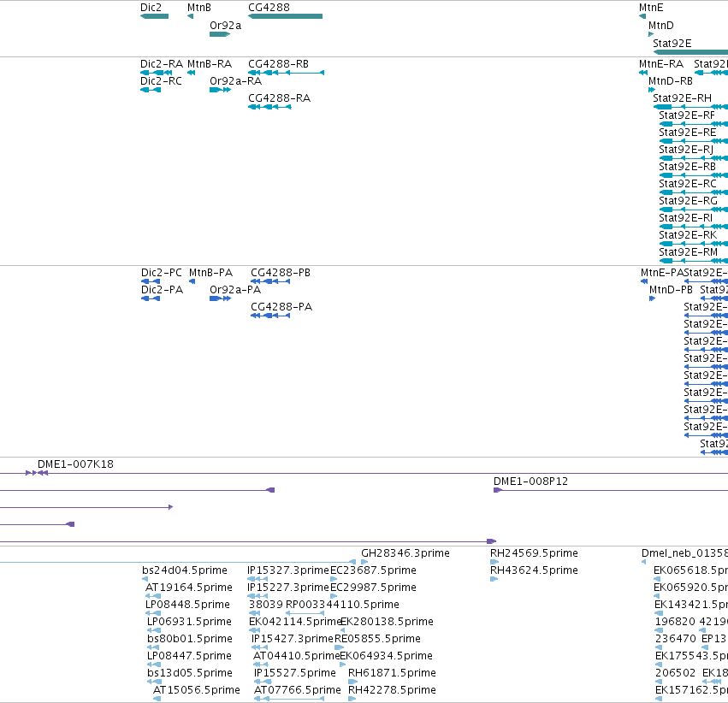Image resolution: width=728 pixels, height=703 pixels.
Task: Select the Stat92E-RE transcript label
Action: [x=688, y=133]
